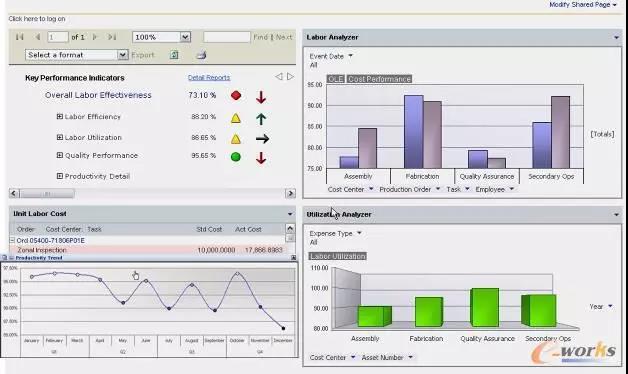Expand Quality Performance KPI
628x374 pixels.
(60, 155)
